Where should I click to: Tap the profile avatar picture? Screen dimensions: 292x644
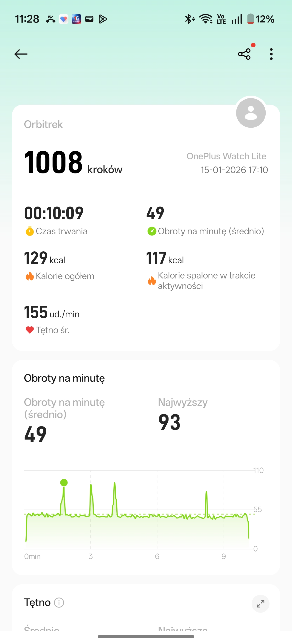[251, 113]
